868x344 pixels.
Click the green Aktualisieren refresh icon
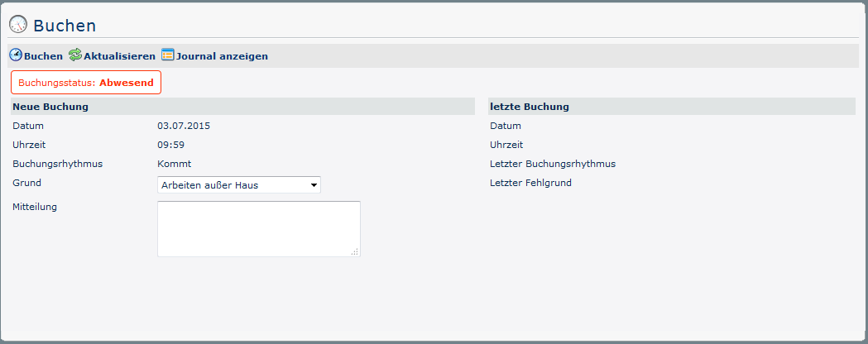pos(75,55)
